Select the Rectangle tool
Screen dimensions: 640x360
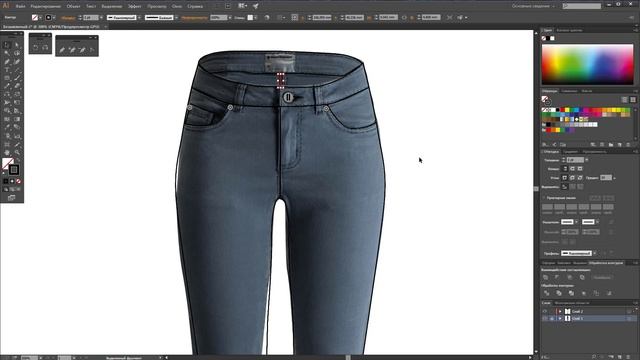(x=7, y=78)
